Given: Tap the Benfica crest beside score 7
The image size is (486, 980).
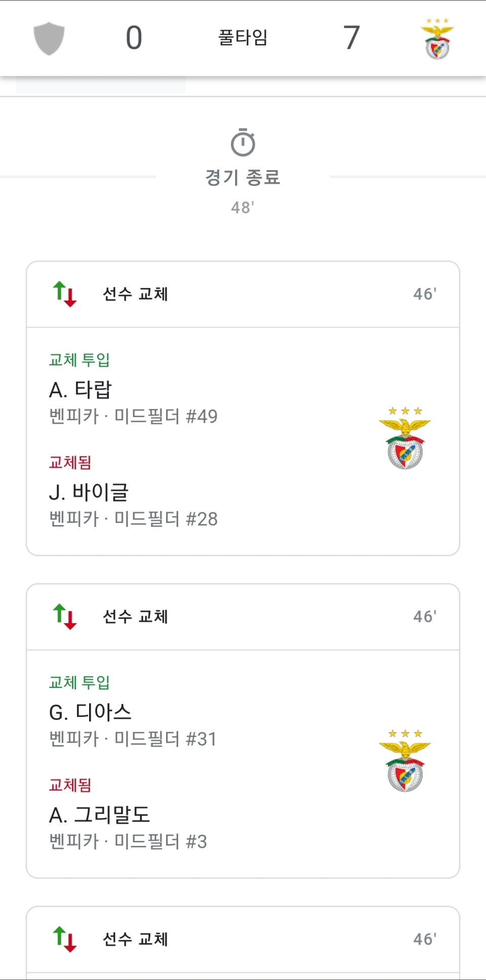Looking at the screenshot, I should [x=437, y=39].
